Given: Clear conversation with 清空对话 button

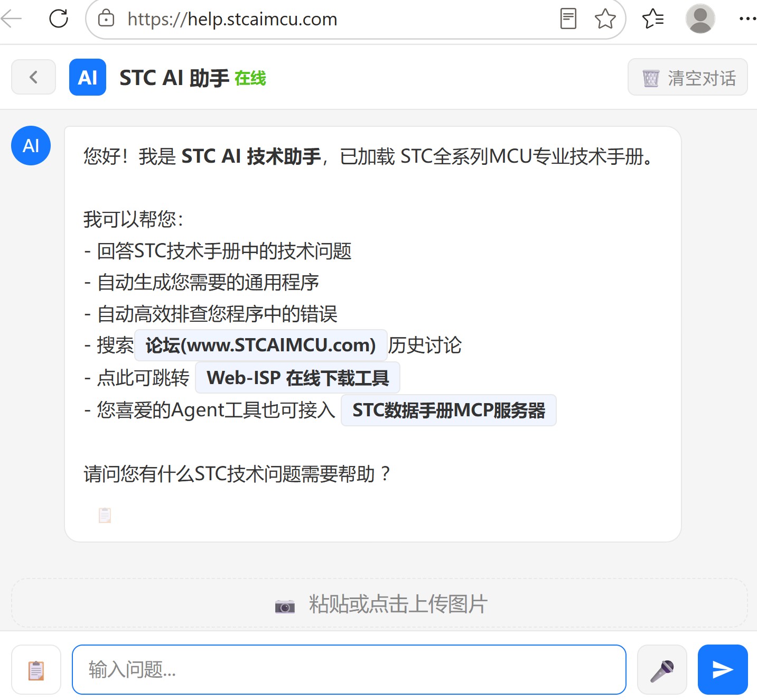Looking at the screenshot, I should [687, 77].
